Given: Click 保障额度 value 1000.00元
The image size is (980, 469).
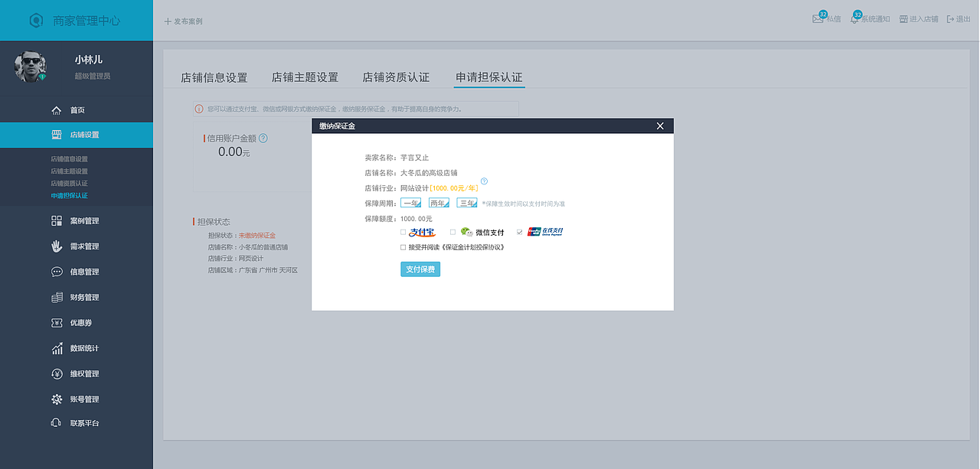Looking at the screenshot, I should click(416, 219).
